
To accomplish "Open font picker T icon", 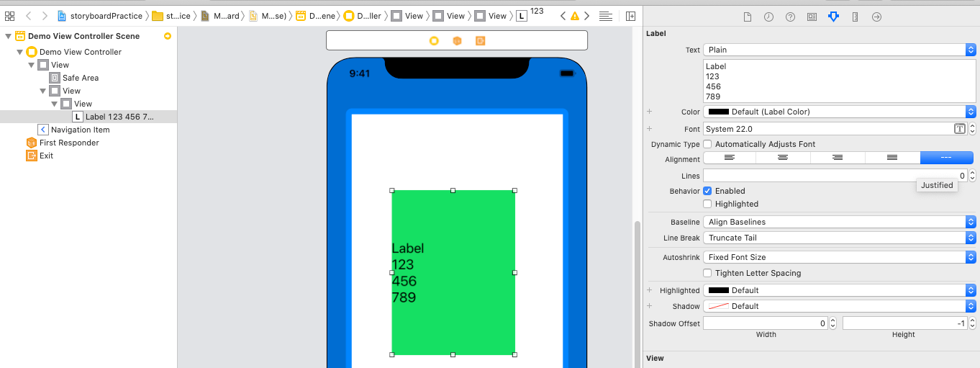I will click(x=959, y=129).
